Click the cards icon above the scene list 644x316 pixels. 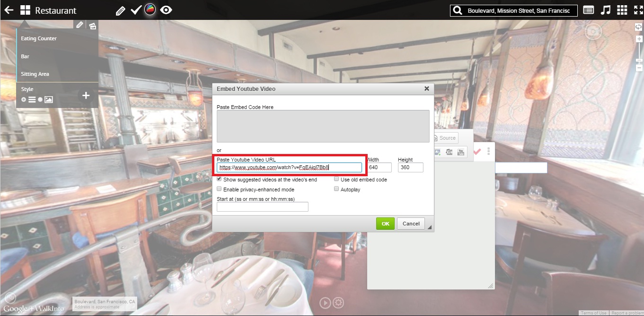tap(92, 26)
